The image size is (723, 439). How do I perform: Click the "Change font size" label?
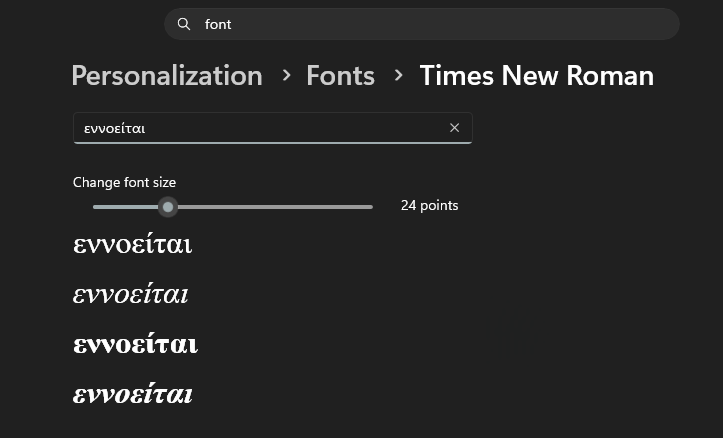click(124, 183)
